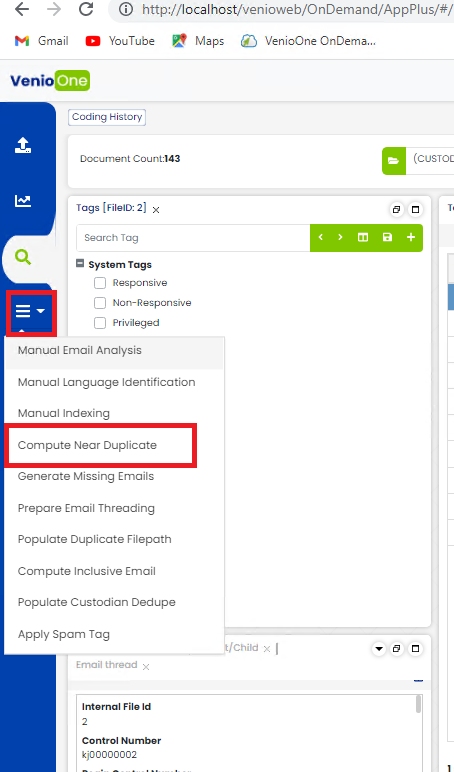Choose Prepare Email Threading from menu
This screenshot has height=772, width=454.
(86, 508)
